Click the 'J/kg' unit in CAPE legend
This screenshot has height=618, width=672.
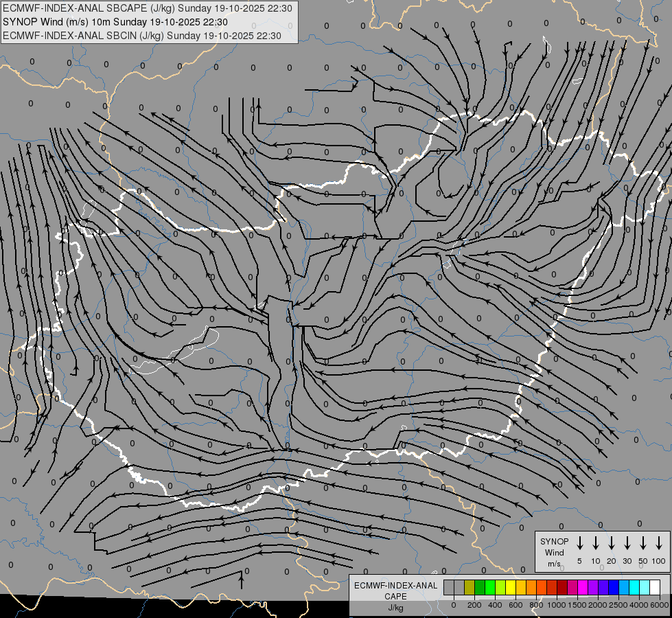tap(395, 608)
